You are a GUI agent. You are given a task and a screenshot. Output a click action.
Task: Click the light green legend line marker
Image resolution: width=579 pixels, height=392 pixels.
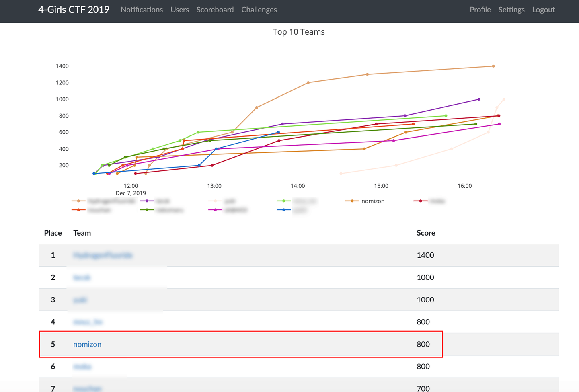pos(283,201)
